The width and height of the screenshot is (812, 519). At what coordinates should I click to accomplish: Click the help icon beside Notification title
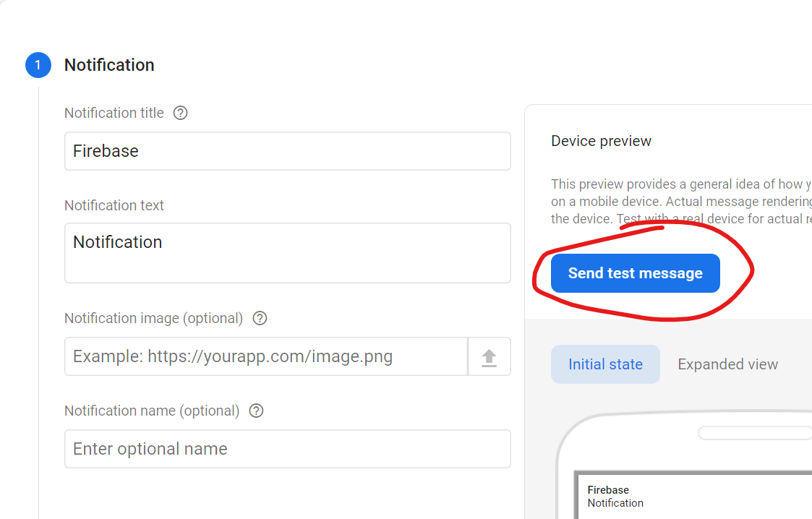(181, 113)
